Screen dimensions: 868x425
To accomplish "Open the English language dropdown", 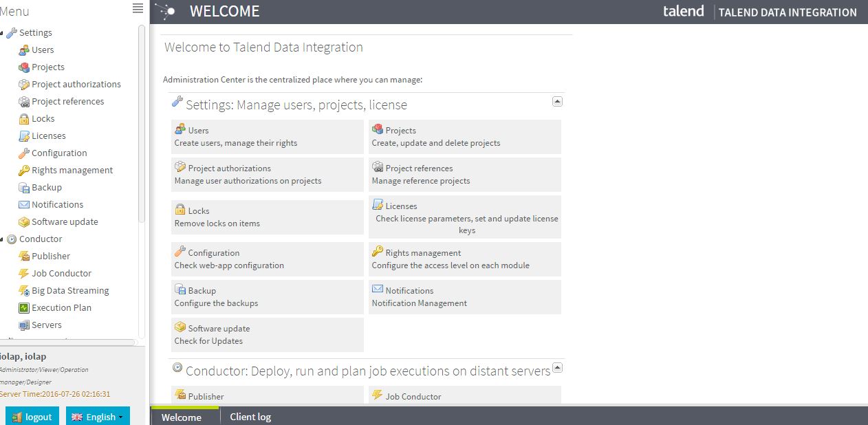I will coord(98,417).
